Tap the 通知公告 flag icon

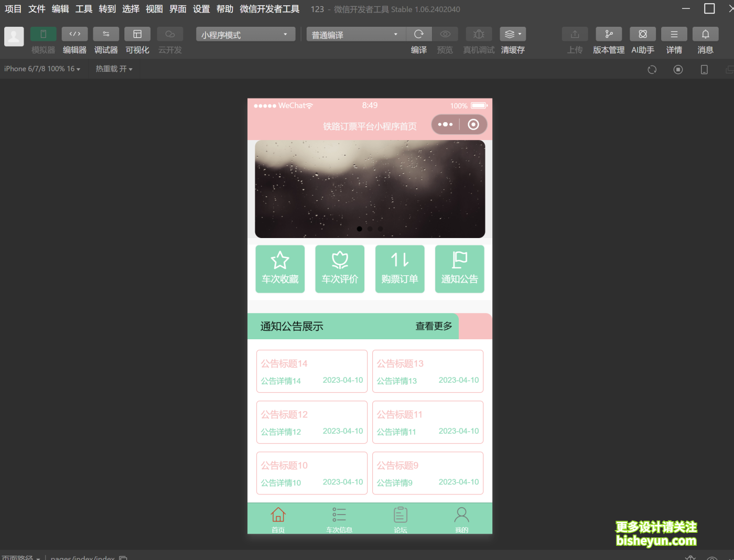(459, 261)
